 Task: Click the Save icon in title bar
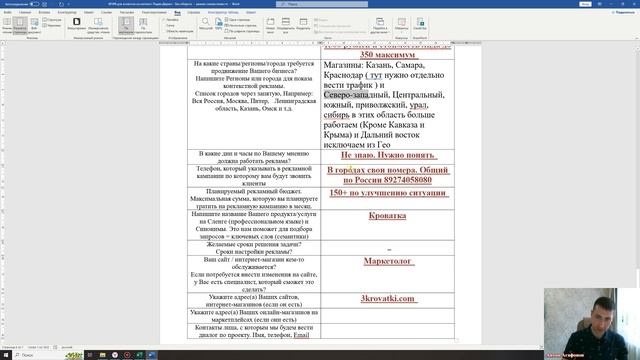pos(44,4)
